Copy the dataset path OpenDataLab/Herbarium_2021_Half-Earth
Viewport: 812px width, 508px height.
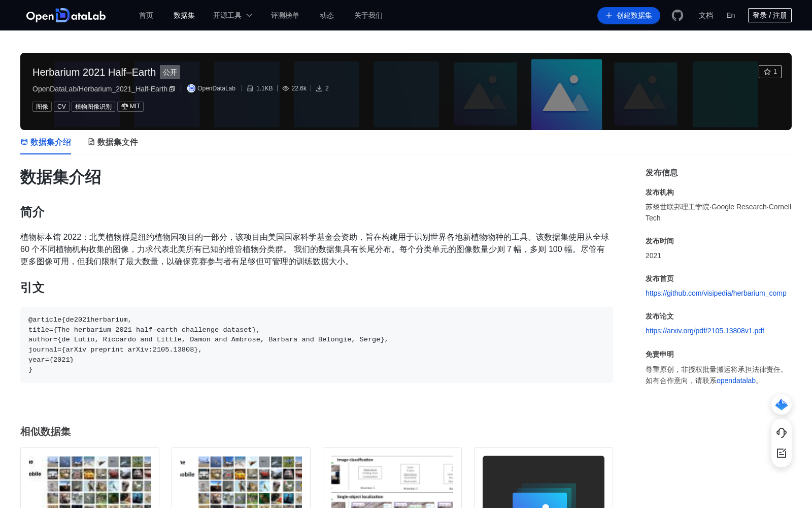pos(172,89)
